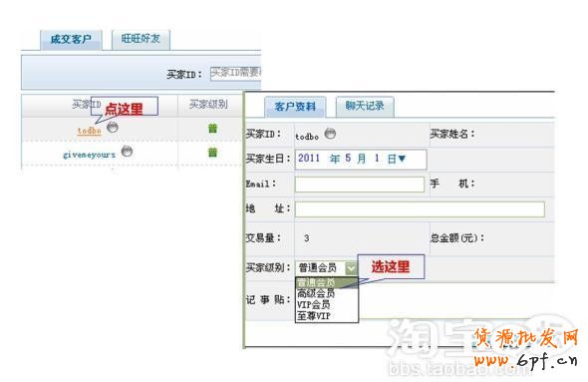The width and height of the screenshot is (588, 382).
Task: Select 高级会员 from the level list
Action: [316, 293]
